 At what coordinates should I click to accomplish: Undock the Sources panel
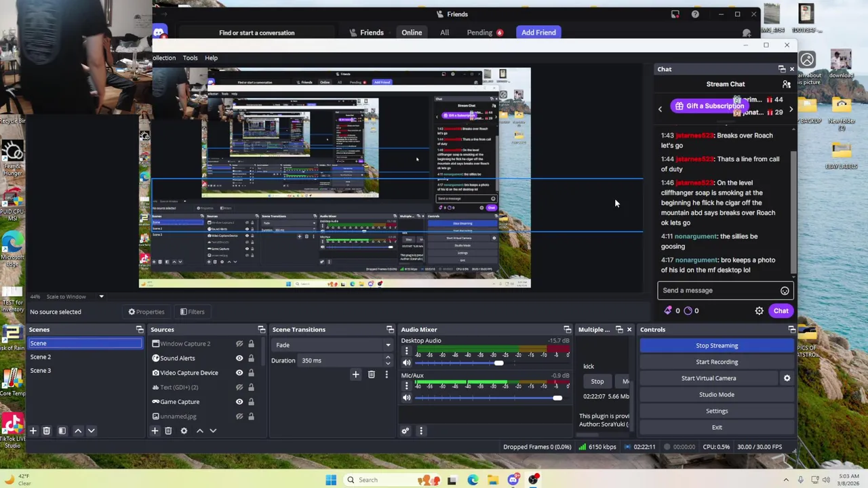point(262,329)
